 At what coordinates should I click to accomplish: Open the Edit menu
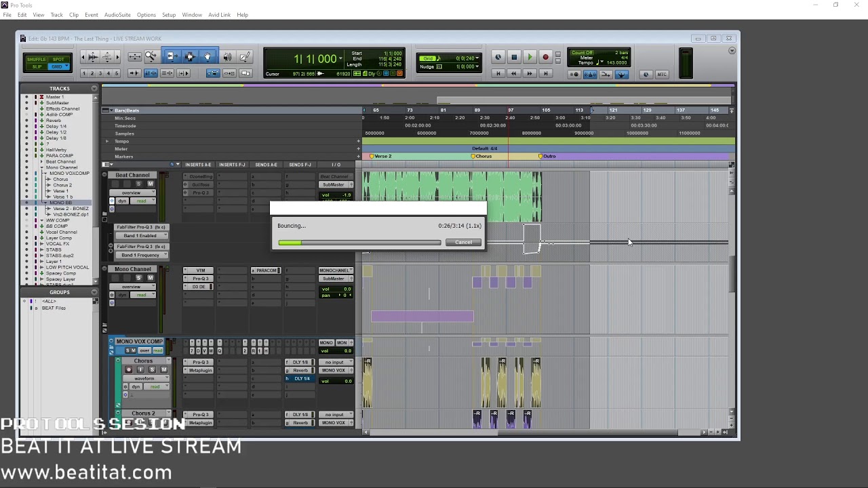[x=22, y=15]
